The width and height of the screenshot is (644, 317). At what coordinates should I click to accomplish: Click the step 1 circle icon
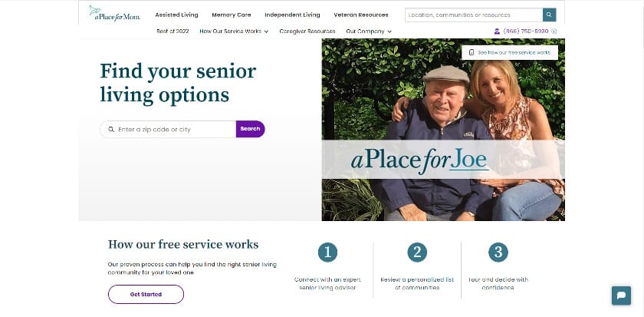[327, 253]
